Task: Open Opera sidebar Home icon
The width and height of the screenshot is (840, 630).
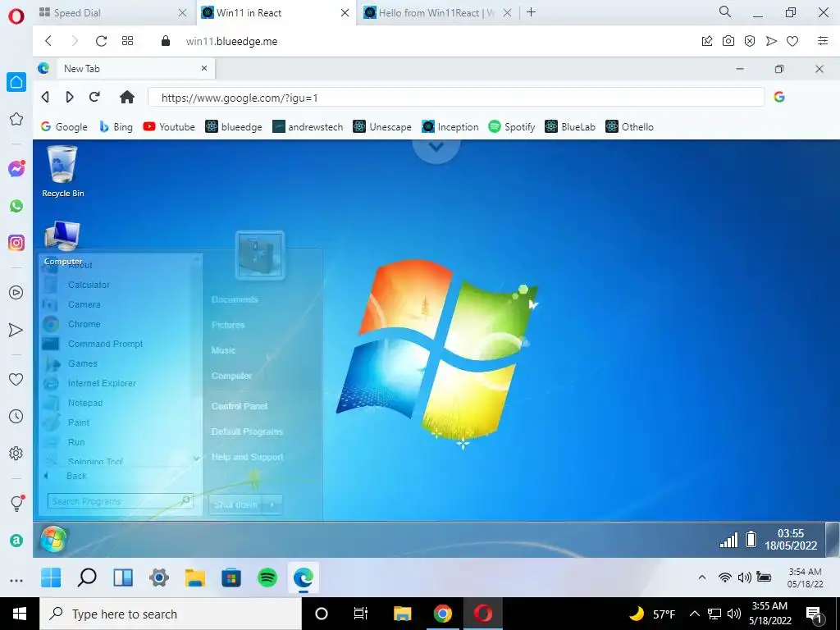Action: [16, 82]
